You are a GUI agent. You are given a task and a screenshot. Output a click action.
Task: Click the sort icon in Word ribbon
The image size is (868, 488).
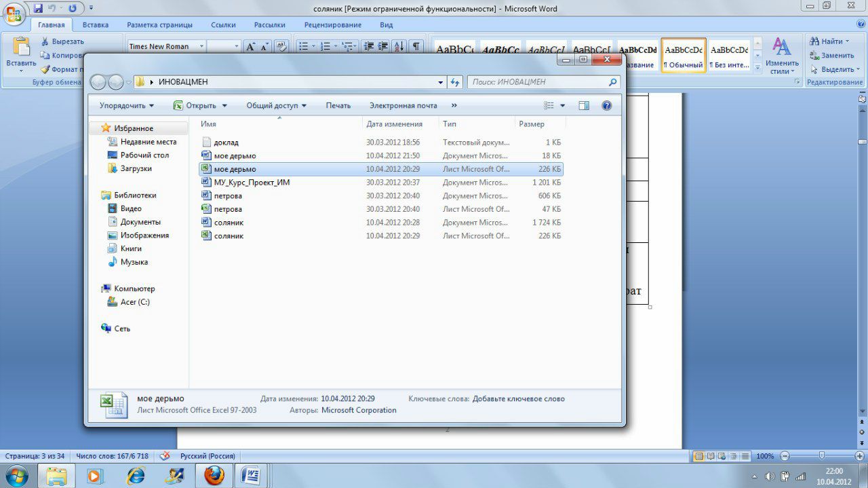pos(399,46)
